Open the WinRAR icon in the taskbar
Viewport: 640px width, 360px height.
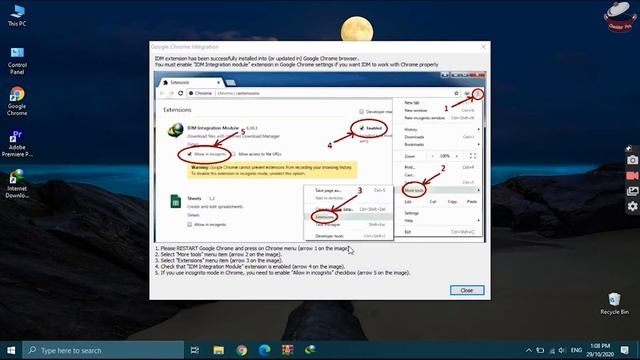point(288,350)
